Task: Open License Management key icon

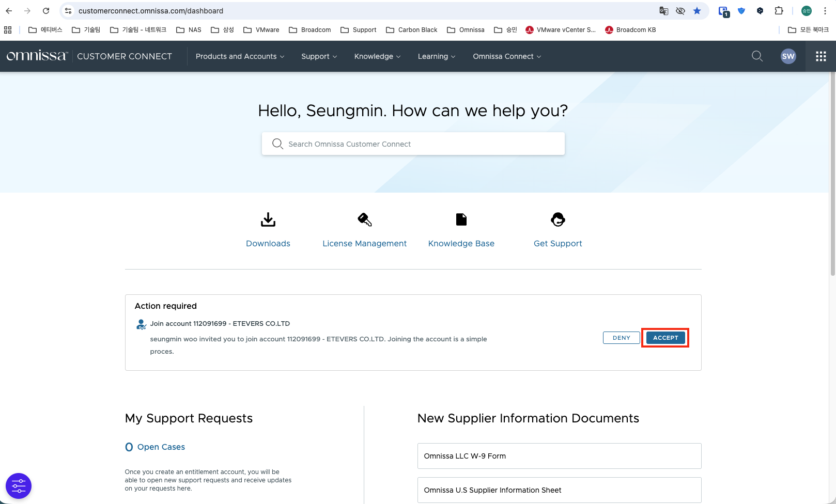Action: [364, 220]
